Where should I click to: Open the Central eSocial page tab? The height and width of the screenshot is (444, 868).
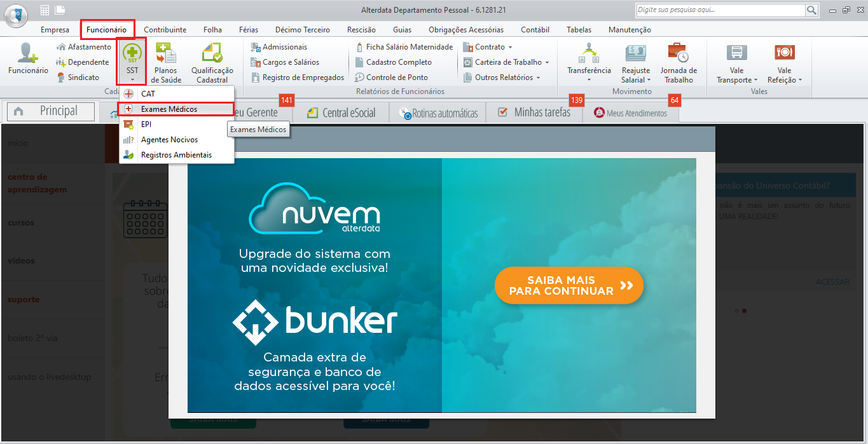[341, 112]
